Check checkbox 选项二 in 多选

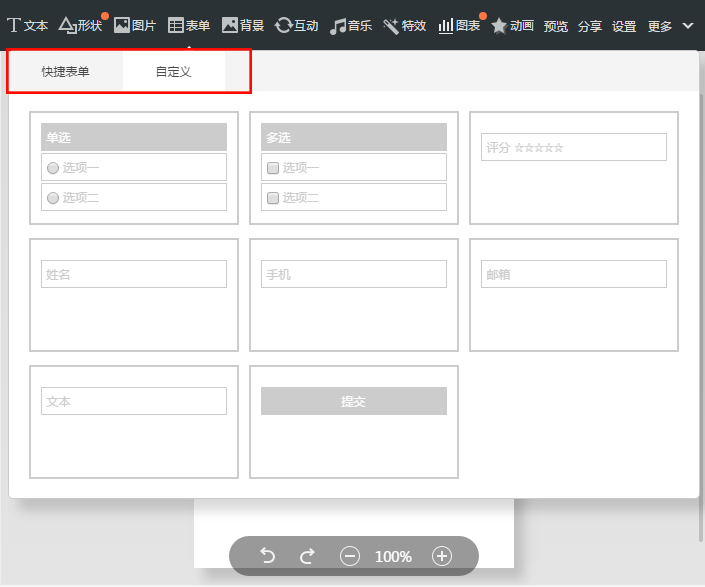[273, 198]
